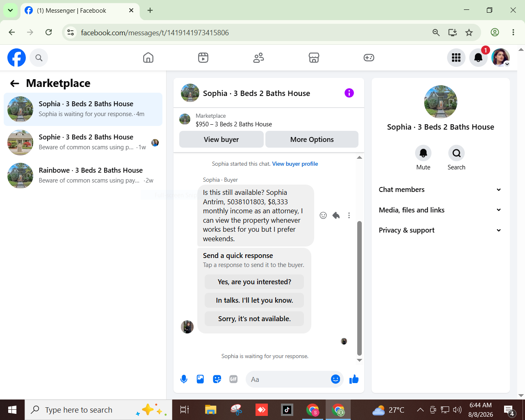Click the $950 – 3 Beds 2 Baths House listing

pyautogui.click(x=234, y=124)
